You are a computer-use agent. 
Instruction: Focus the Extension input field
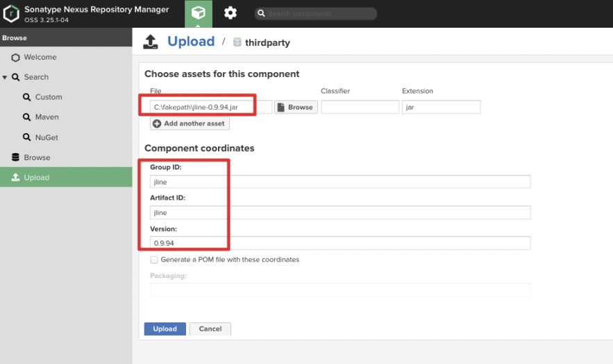[441, 107]
